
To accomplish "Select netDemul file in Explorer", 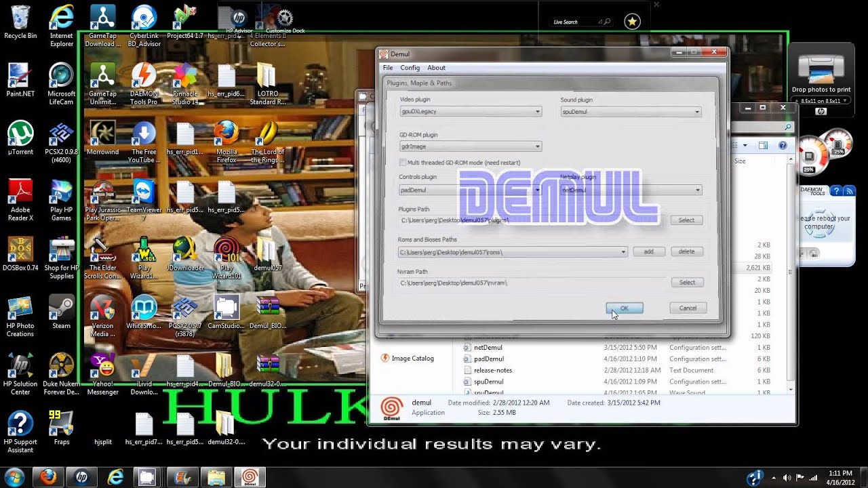I will (x=488, y=348).
